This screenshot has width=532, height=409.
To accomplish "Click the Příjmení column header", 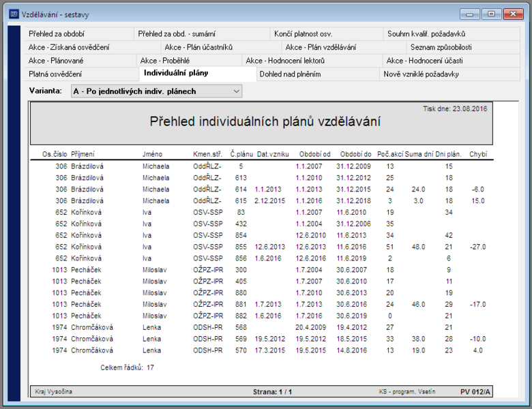I will [x=83, y=154].
